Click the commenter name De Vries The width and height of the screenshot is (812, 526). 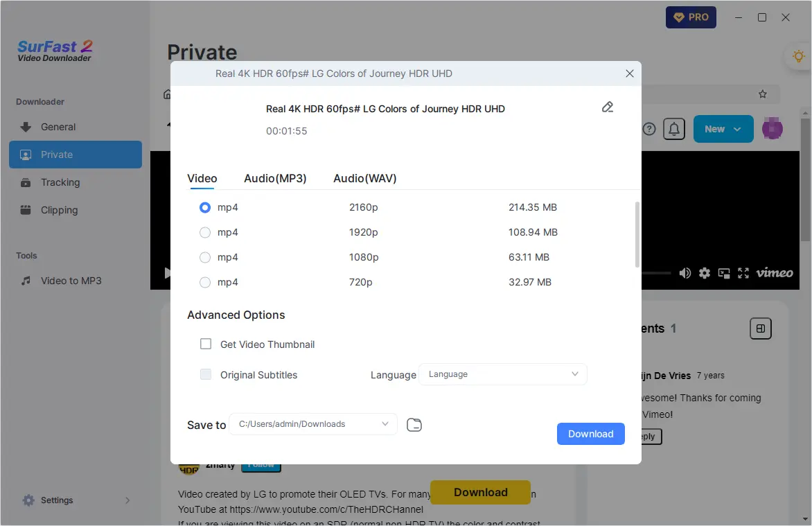(x=666, y=376)
